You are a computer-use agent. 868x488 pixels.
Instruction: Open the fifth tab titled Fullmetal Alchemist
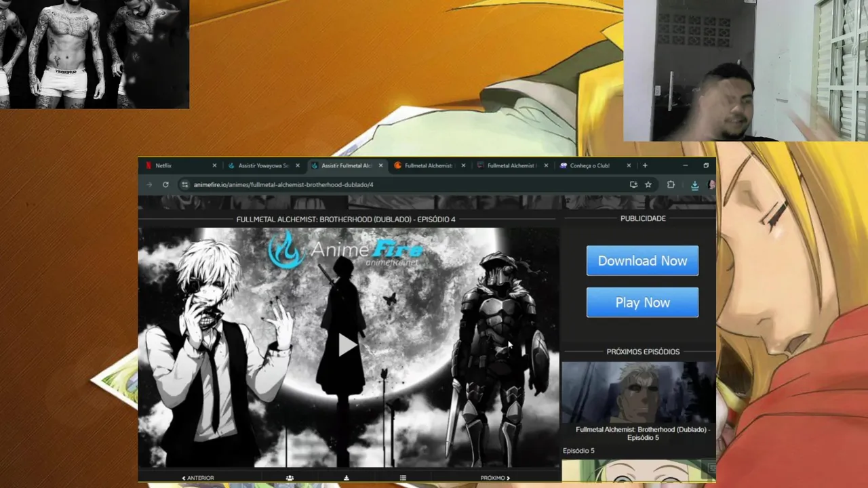pos(512,165)
